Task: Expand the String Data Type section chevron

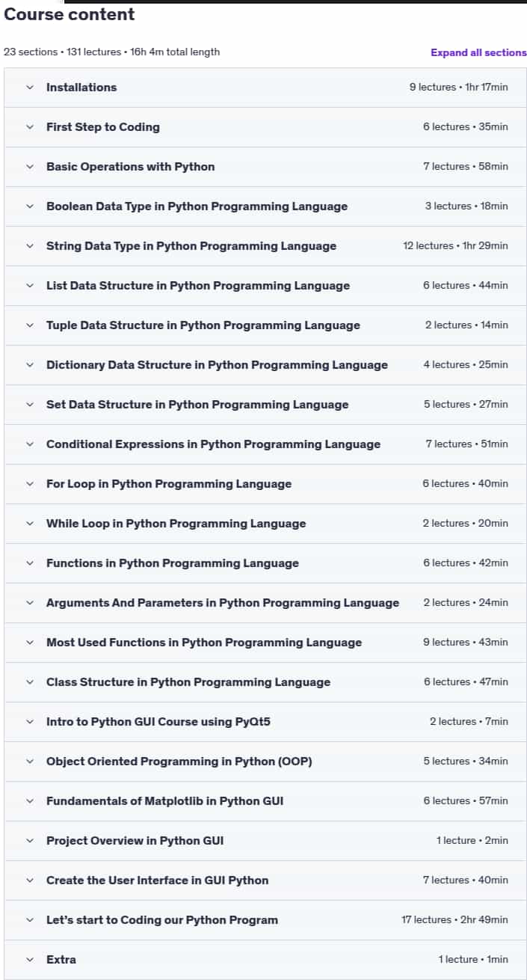Action: (30, 246)
